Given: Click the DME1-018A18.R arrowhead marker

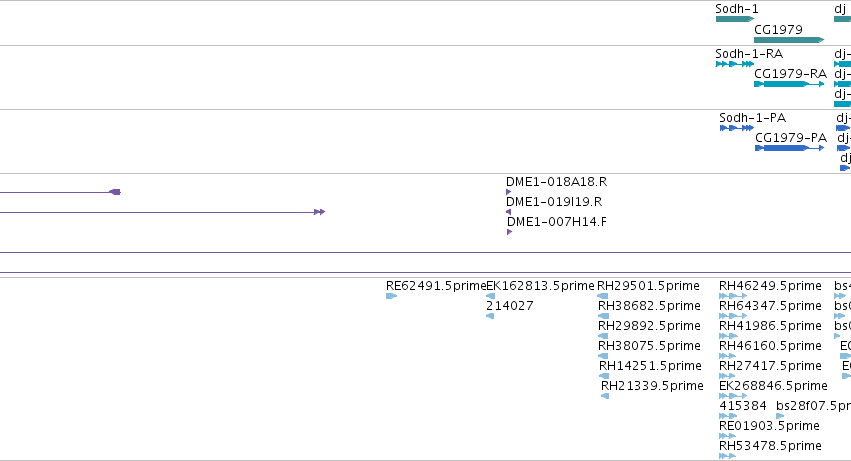Looking at the screenshot, I should click(x=509, y=192).
